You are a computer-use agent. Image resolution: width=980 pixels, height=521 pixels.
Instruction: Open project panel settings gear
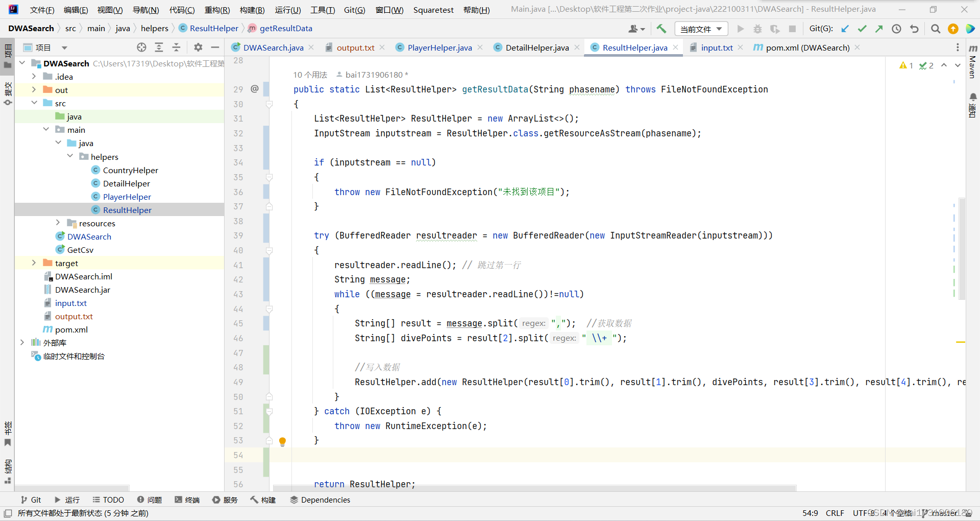point(198,48)
